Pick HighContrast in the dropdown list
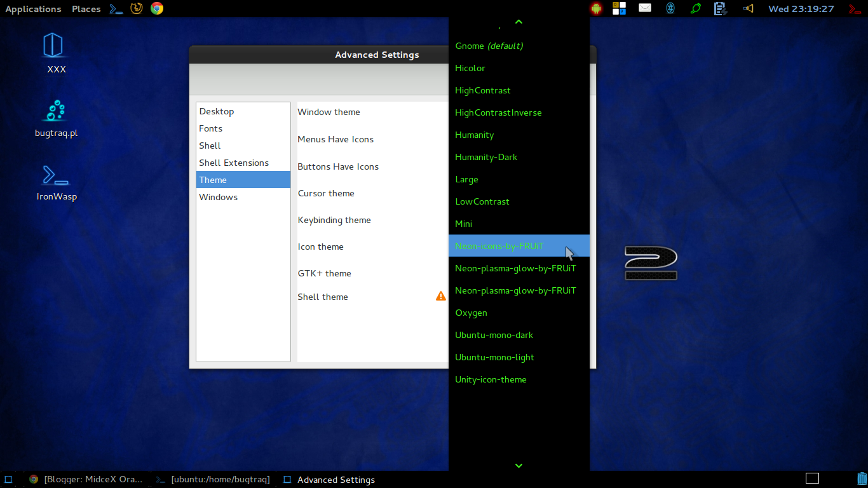The width and height of the screenshot is (868, 488). click(x=519, y=90)
